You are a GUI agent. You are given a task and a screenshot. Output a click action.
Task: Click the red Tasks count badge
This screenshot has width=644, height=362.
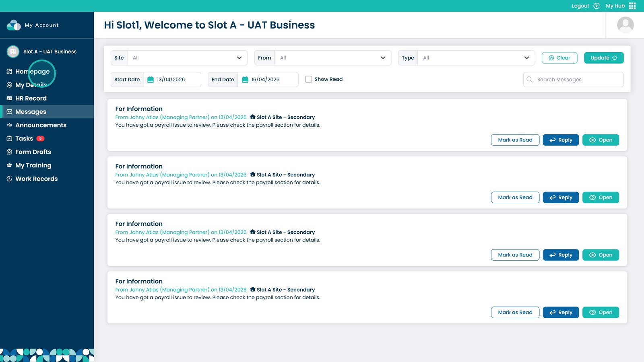tap(40, 138)
